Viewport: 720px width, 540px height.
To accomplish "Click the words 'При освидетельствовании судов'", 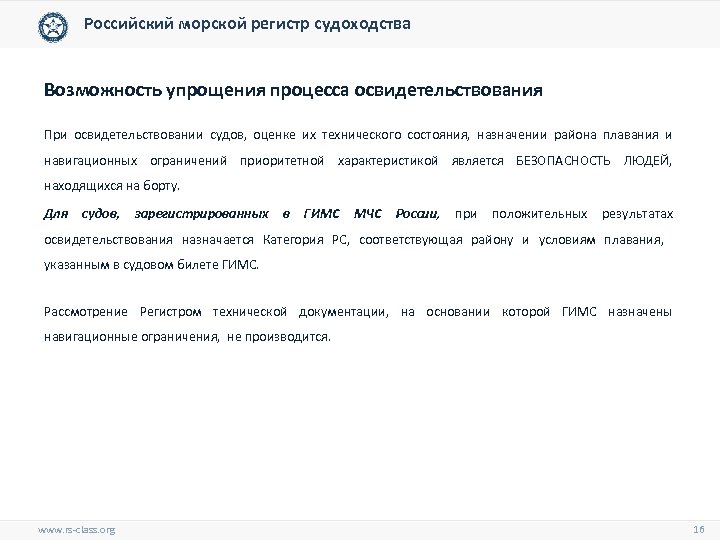I will pos(145,135).
